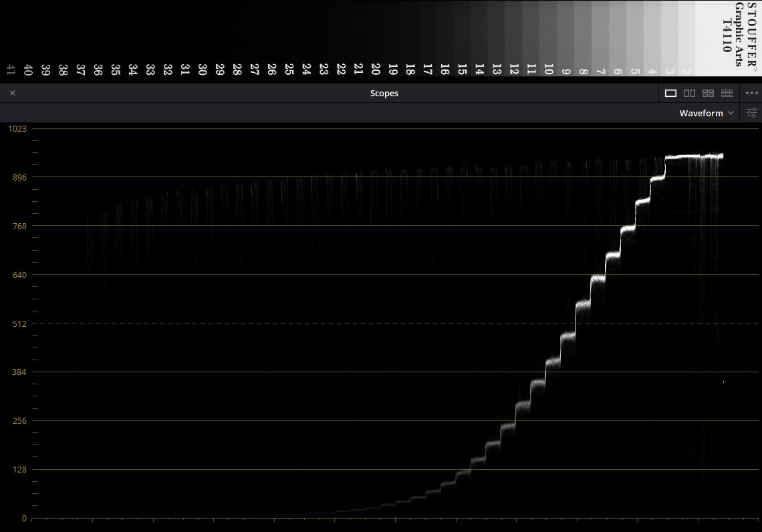
Task: Click the 384 scale label
Action: [19, 372]
